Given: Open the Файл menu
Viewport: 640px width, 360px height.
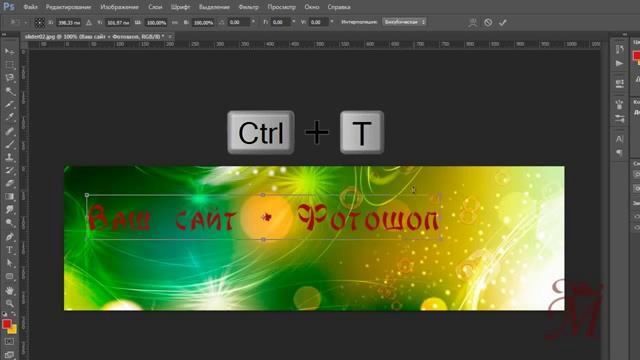Looking at the screenshot, I should click(31, 7).
